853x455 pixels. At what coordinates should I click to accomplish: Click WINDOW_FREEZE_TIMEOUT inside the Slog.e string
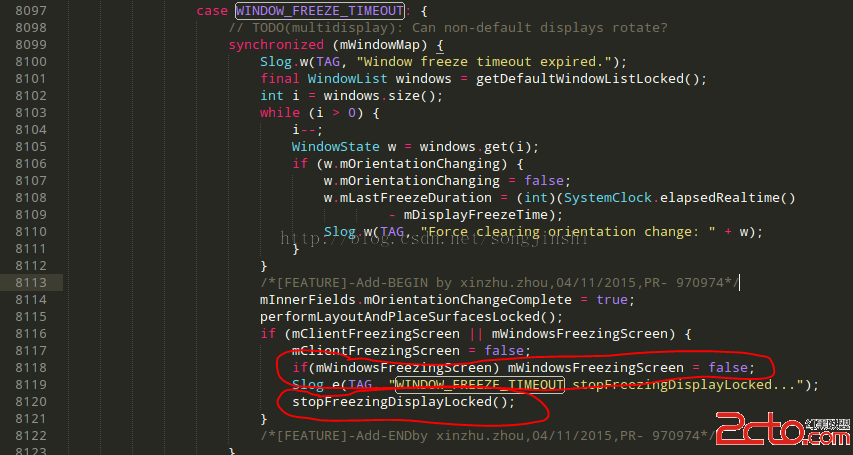click(480, 385)
